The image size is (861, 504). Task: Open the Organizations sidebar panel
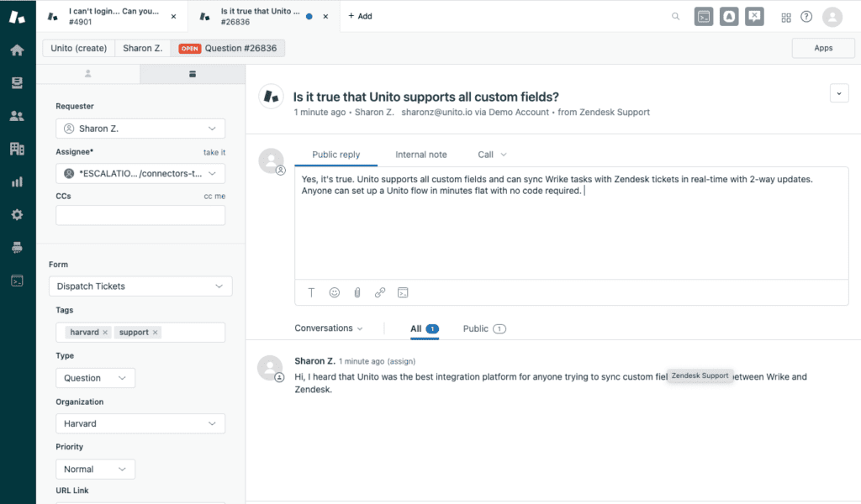17,148
